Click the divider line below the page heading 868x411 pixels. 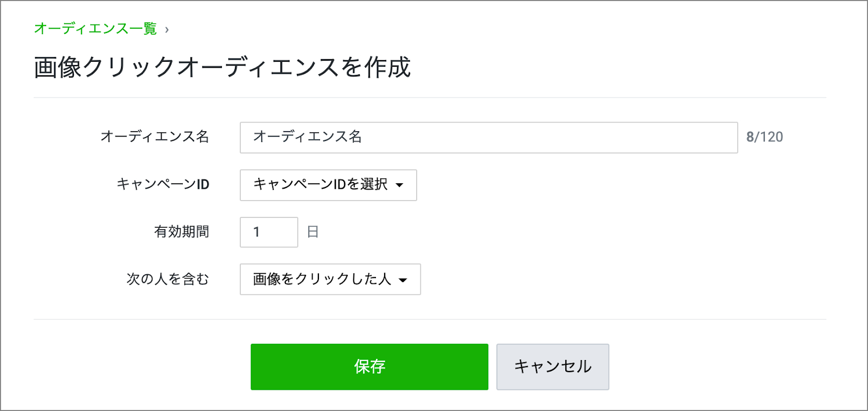[x=429, y=98]
